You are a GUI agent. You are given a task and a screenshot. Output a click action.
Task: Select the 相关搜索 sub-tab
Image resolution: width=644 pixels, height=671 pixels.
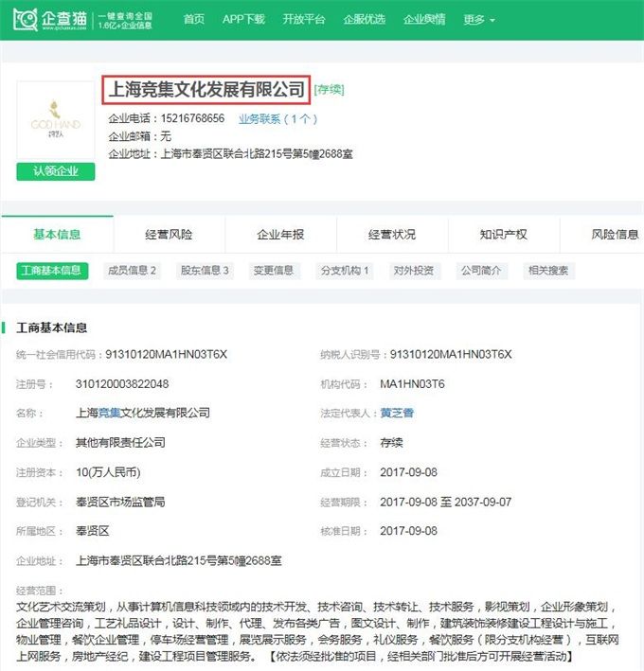tap(548, 271)
